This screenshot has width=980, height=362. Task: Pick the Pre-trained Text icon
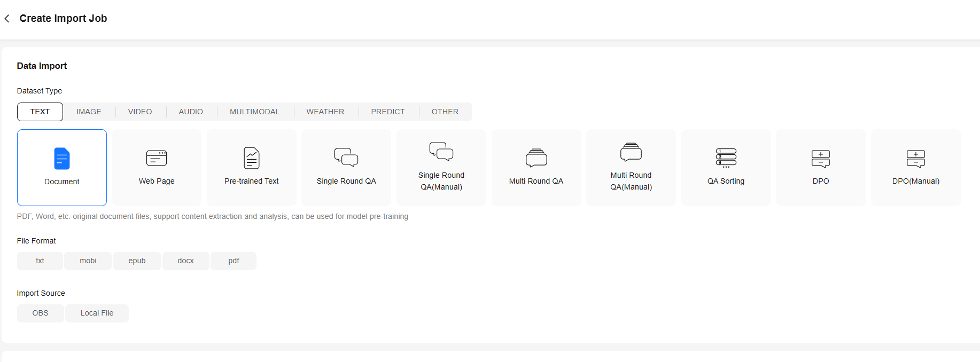[252, 158]
